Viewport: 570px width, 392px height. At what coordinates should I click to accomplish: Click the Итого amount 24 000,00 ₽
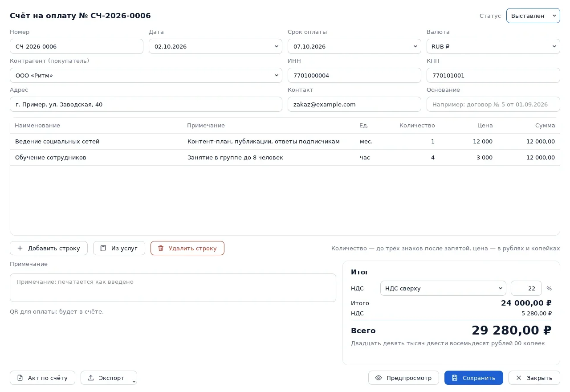click(x=526, y=303)
